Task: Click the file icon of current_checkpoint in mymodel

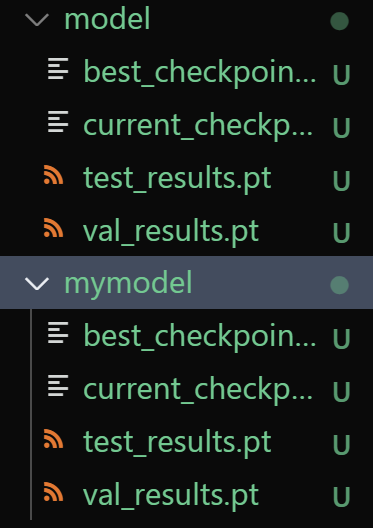Action: point(58,385)
